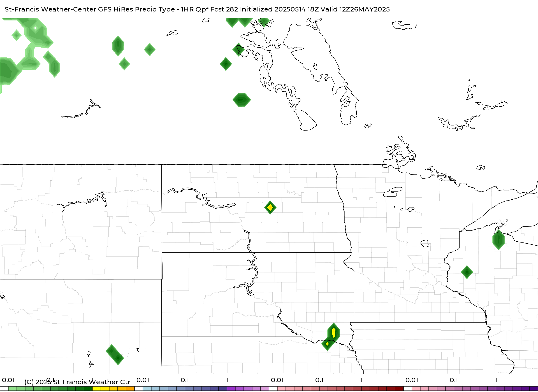538x392 pixels.
Task: Click the "(C) 2025 St Francis Weather Ctr" copyright text
Action: tap(77, 382)
